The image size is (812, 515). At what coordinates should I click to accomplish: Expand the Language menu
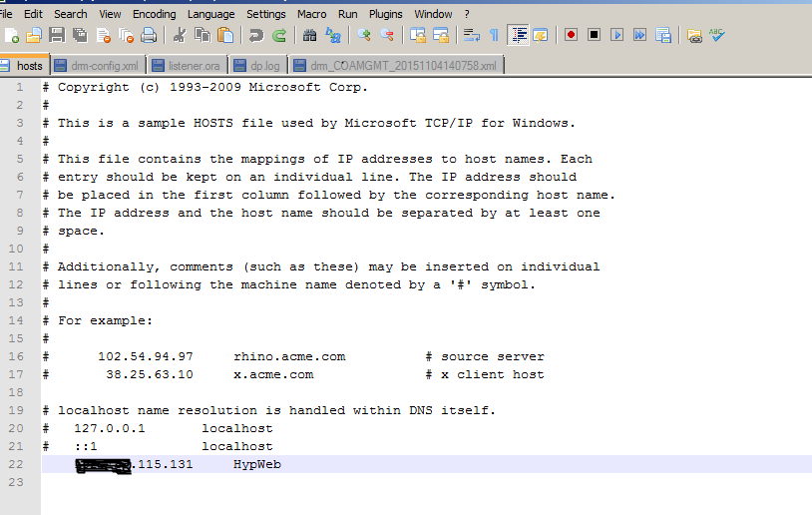coord(210,14)
